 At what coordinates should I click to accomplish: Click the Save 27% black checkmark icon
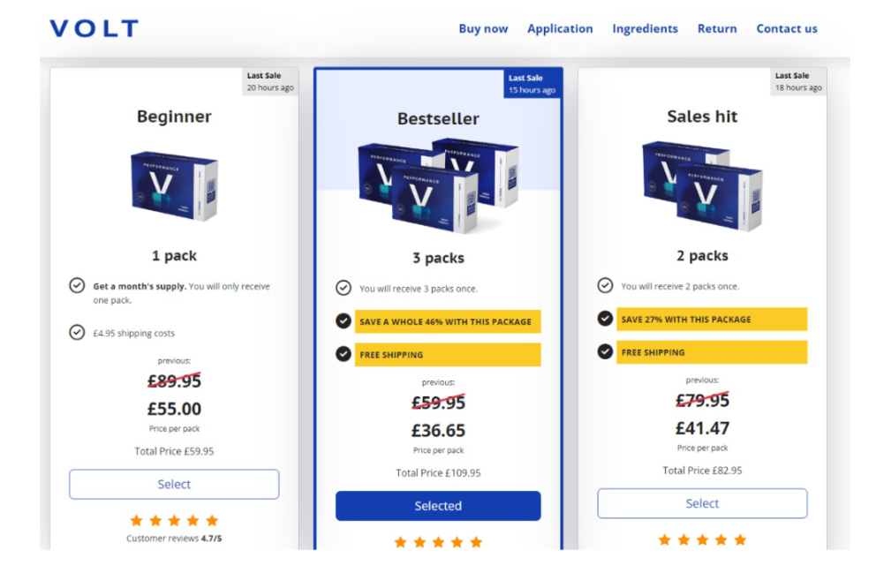[605, 319]
